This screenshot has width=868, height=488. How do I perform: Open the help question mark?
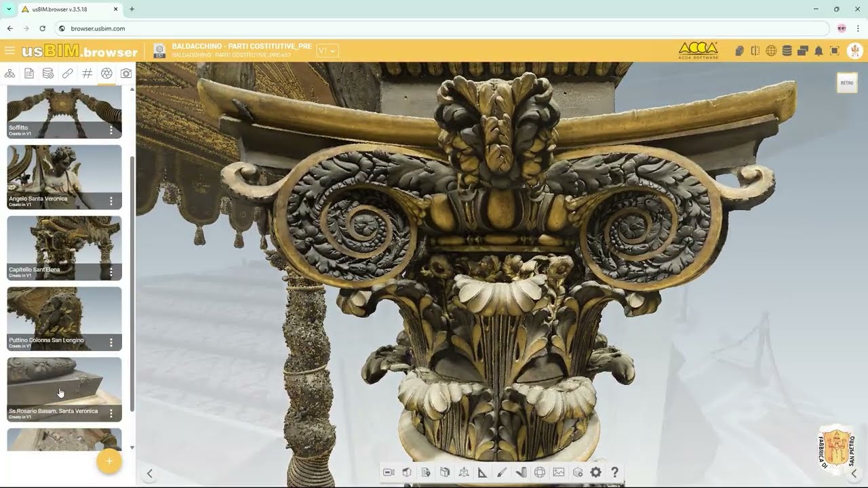[614, 472]
